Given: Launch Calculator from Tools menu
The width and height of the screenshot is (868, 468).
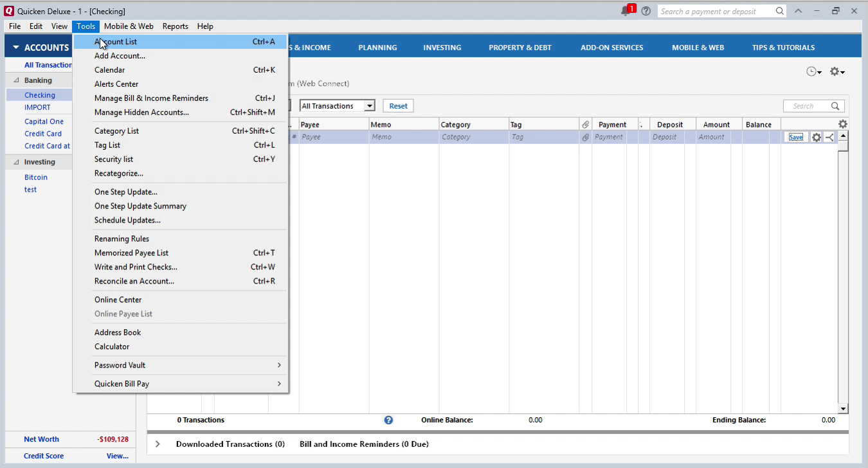Looking at the screenshot, I should click(180, 347).
